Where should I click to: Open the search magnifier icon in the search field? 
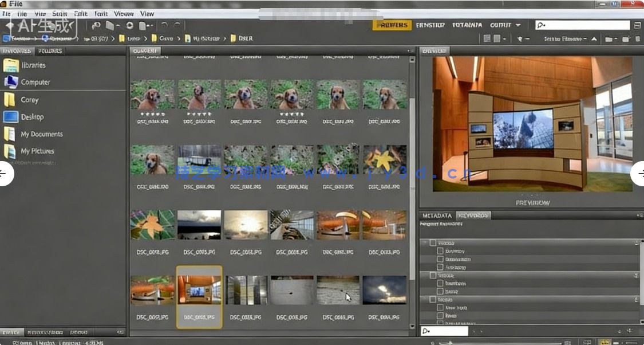coord(540,25)
